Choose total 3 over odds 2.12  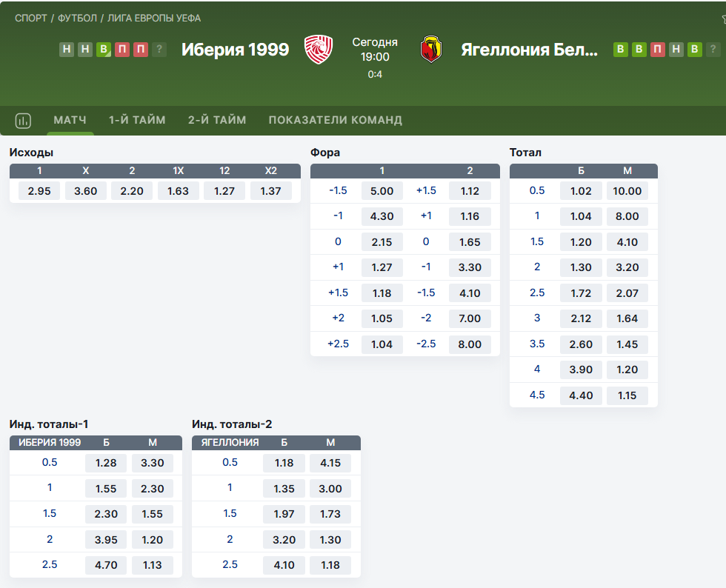(581, 318)
